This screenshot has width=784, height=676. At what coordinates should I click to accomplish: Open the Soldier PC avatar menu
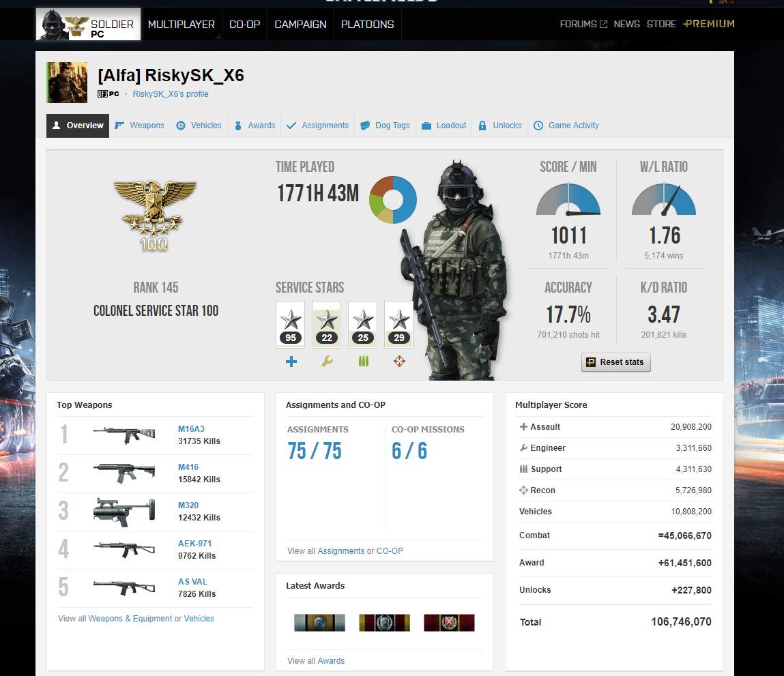(88, 24)
